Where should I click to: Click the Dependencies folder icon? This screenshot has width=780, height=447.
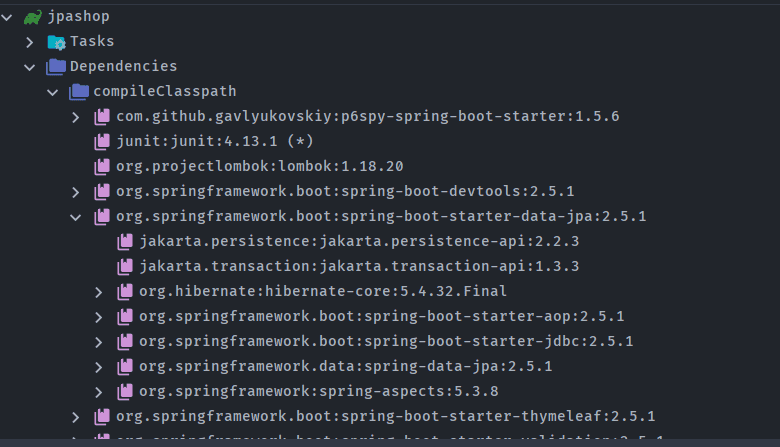click(x=56, y=67)
